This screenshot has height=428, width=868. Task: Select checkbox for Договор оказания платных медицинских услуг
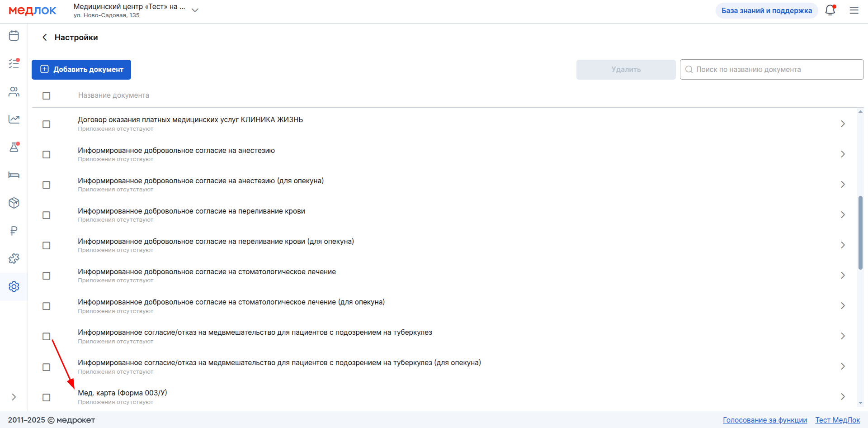click(46, 124)
